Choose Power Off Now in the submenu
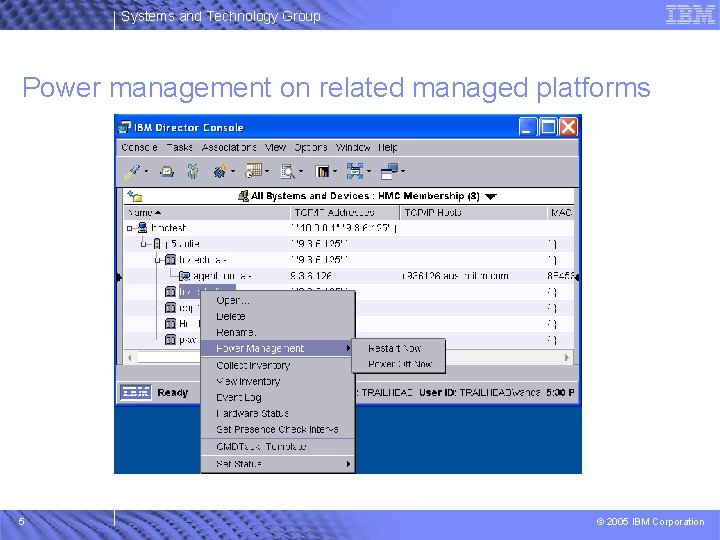 pos(398,364)
